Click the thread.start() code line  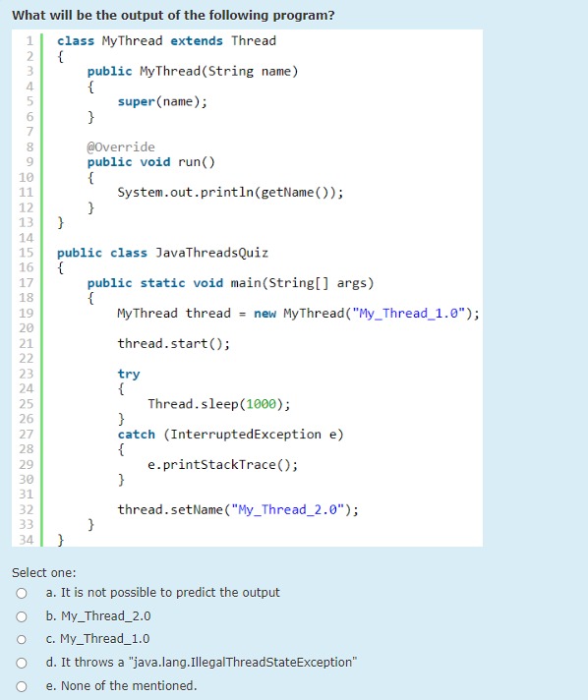[x=174, y=344]
